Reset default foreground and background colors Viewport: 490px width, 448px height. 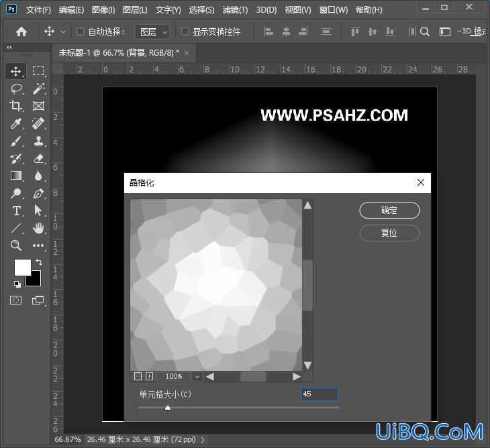coord(17,284)
